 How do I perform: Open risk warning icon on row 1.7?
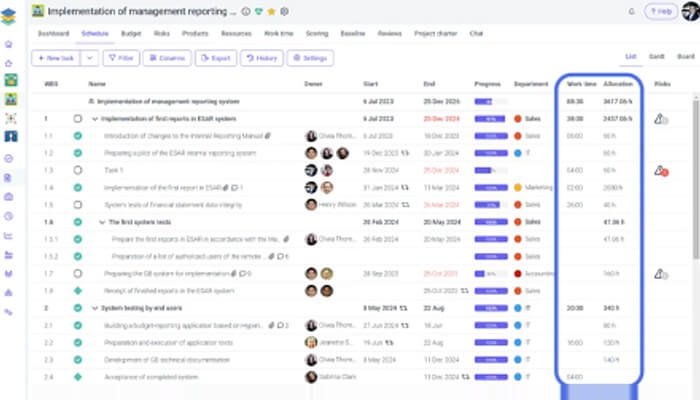(661, 274)
